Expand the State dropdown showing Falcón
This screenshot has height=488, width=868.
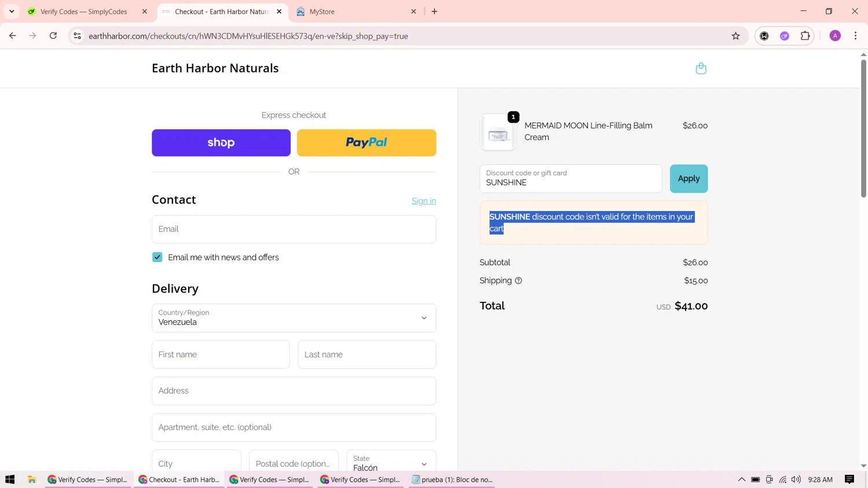(391, 463)
